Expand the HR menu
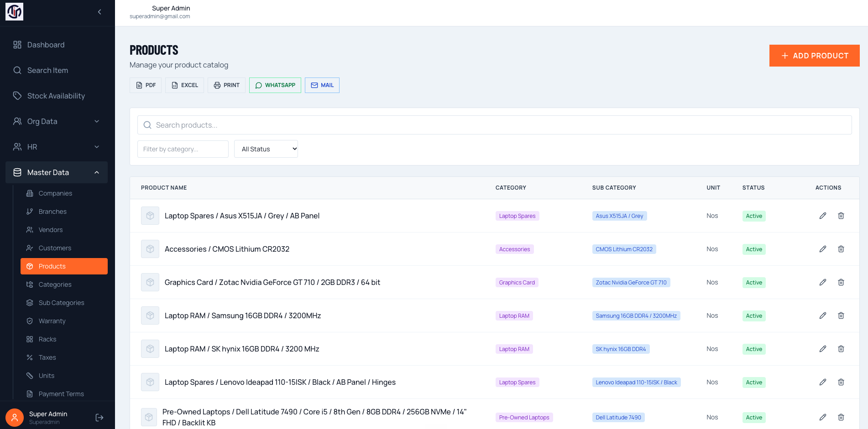This screenshot has width=868, height=429. pyautogui.click(x=57, y=147)
